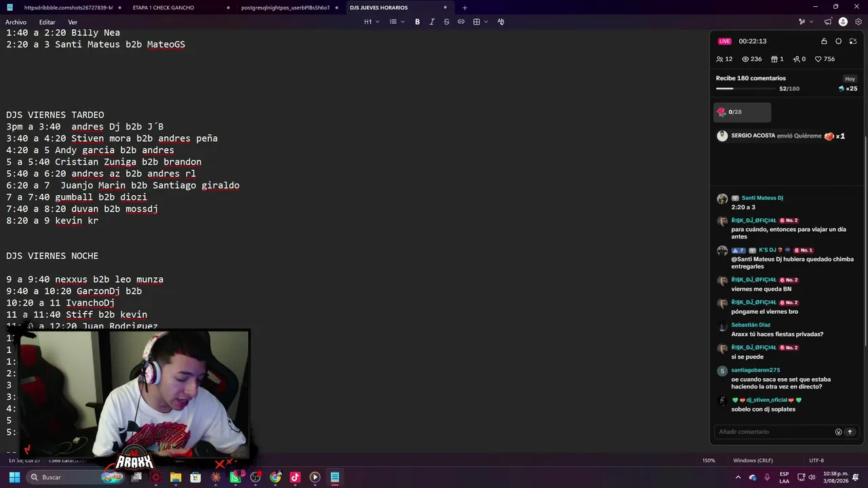Click the feedback megaphone icon
Viewport: 868px width, 488px height.
coord(828,22)
